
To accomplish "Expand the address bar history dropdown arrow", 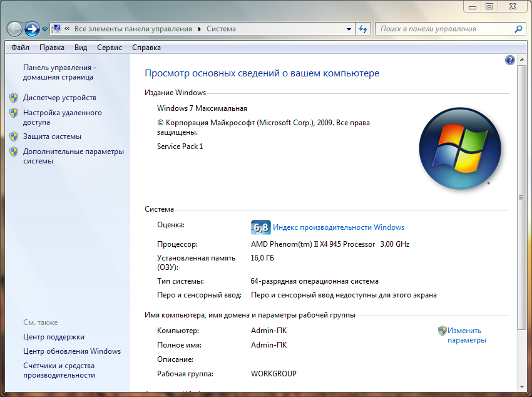I will click(349, 29).
